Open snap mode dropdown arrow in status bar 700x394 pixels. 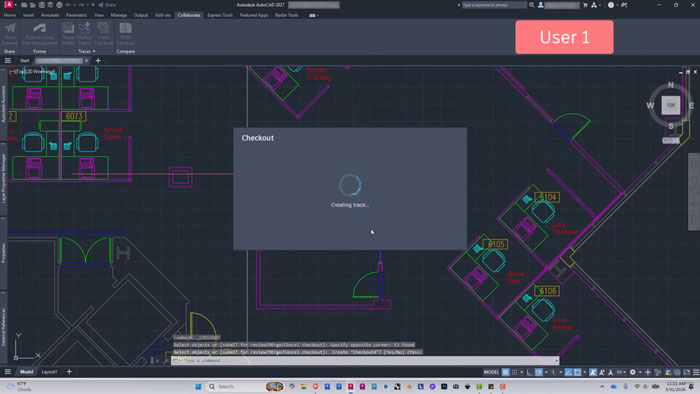point(522,372)
